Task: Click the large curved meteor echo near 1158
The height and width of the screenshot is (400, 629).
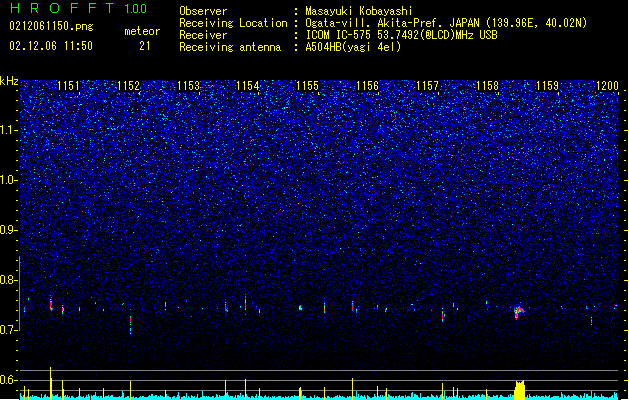Action: 519,311
